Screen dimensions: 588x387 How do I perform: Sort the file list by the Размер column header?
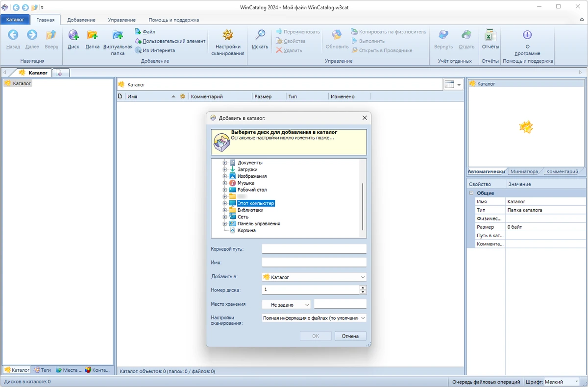click(269, 97)
